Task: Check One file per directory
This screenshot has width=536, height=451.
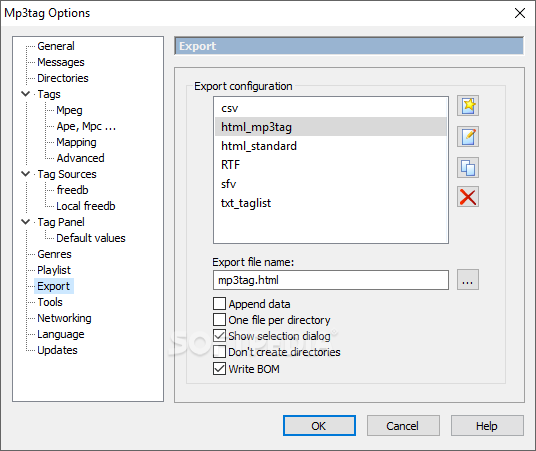Action: [219, 320]
